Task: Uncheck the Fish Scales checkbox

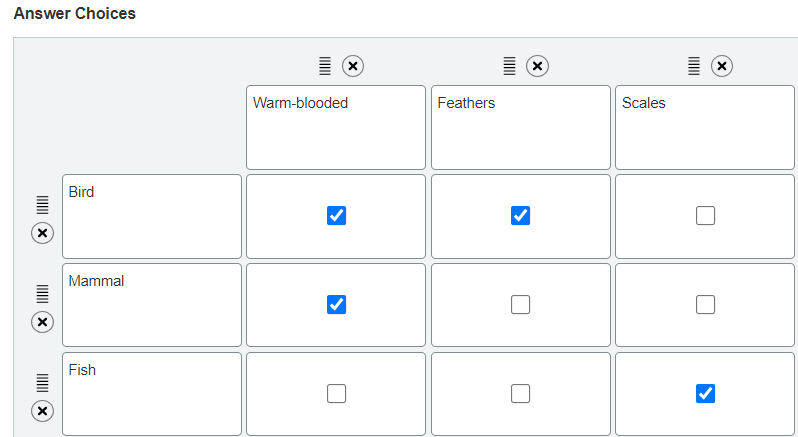Action: [x=705, y=394]
